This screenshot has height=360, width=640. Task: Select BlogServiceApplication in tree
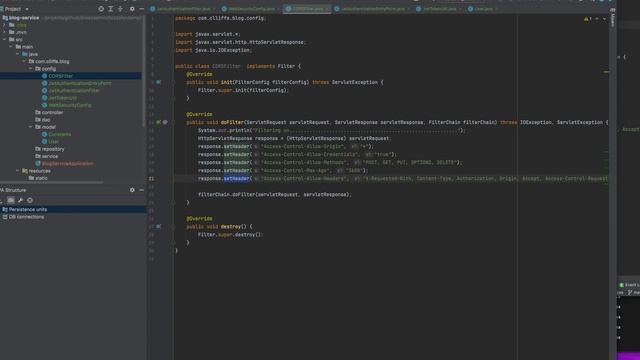pos(68,163)
